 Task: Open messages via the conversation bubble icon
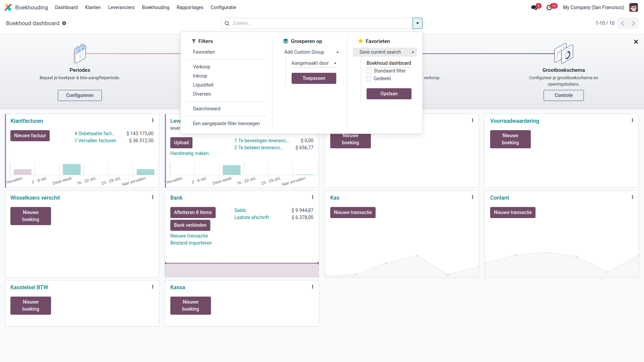pyautogui.click(x=534, y=7)
